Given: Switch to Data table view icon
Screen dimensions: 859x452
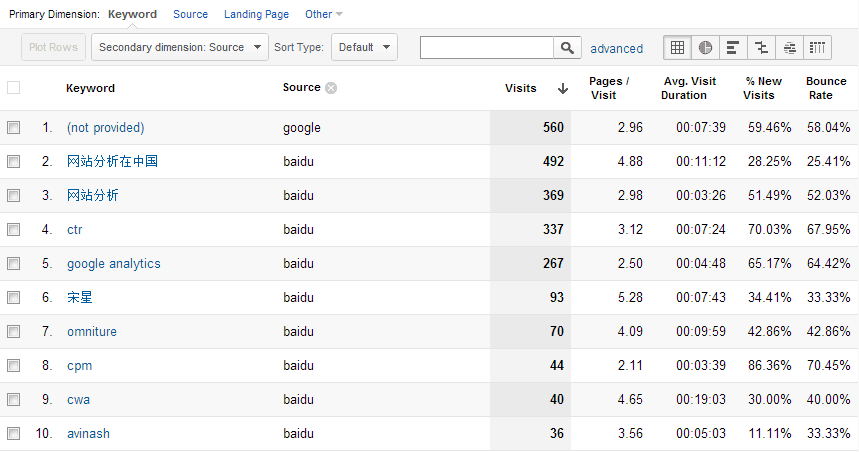Looking at the screenshot, I should [678, 47].
